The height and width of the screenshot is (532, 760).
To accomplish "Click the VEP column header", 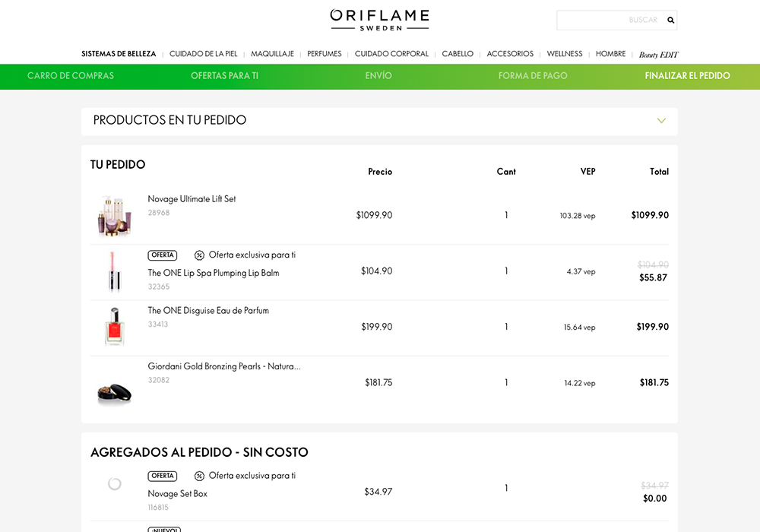I will click(x=588, y=172).
